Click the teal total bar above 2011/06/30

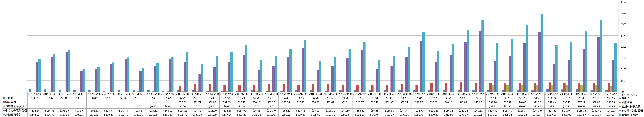pyautogui.click(x=39, y=76)
